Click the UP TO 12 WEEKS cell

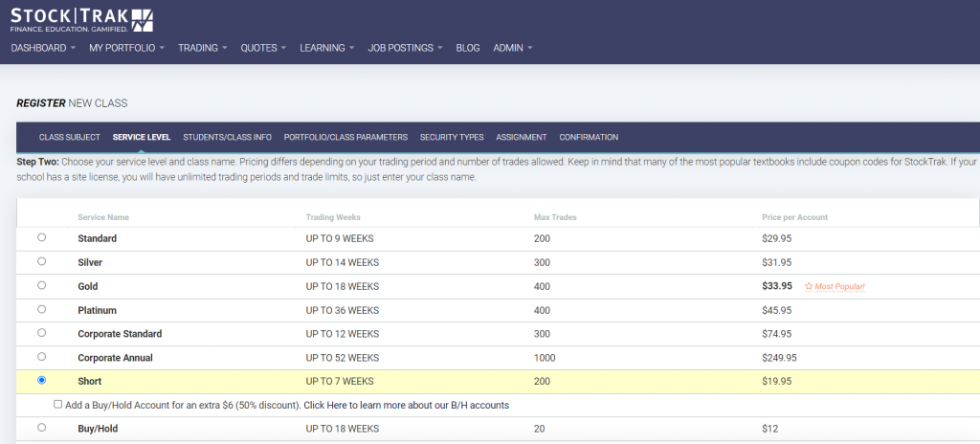coord(343,334)
